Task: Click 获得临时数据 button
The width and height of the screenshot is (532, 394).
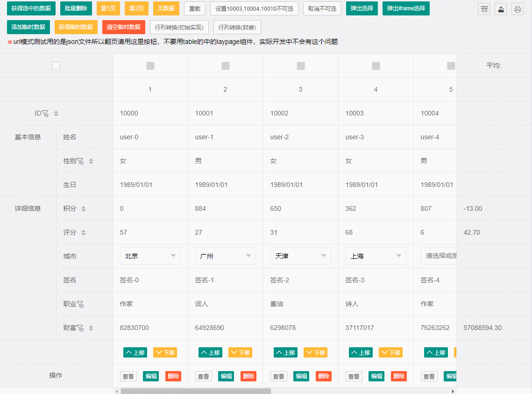Action: point(76,27)
